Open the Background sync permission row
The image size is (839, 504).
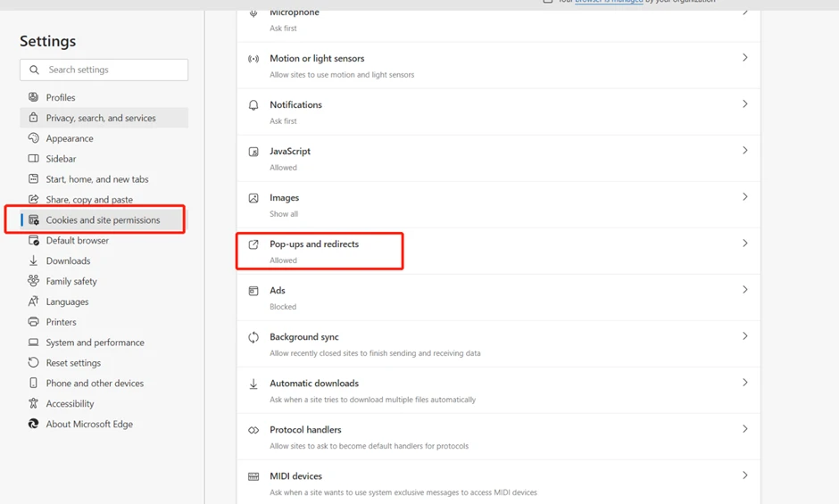click(498, 344)
